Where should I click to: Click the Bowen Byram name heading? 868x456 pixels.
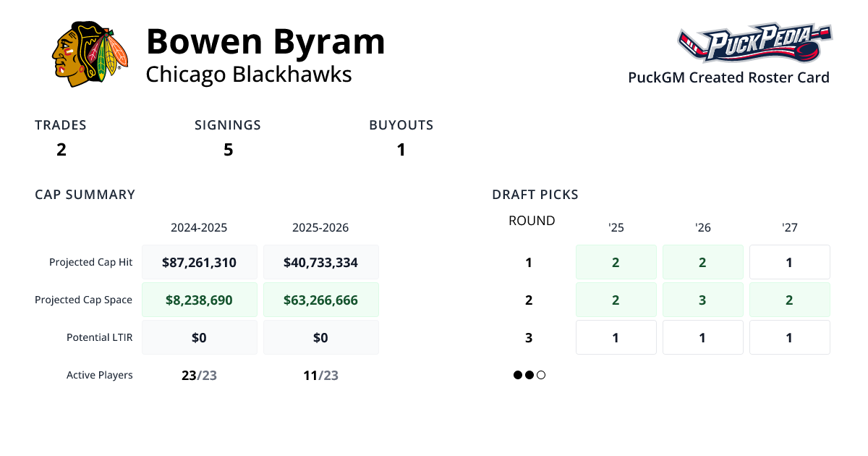coord(265,42)
